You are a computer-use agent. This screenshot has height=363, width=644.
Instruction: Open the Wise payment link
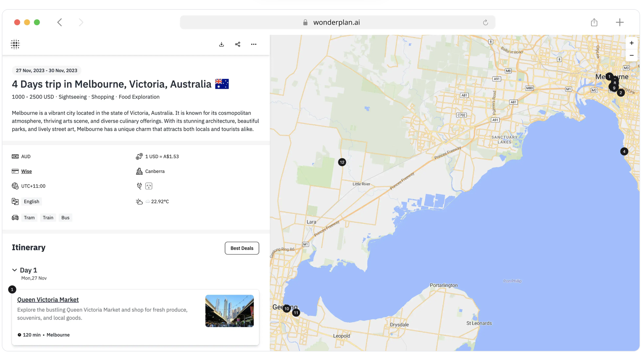click(x=26, y=171)
